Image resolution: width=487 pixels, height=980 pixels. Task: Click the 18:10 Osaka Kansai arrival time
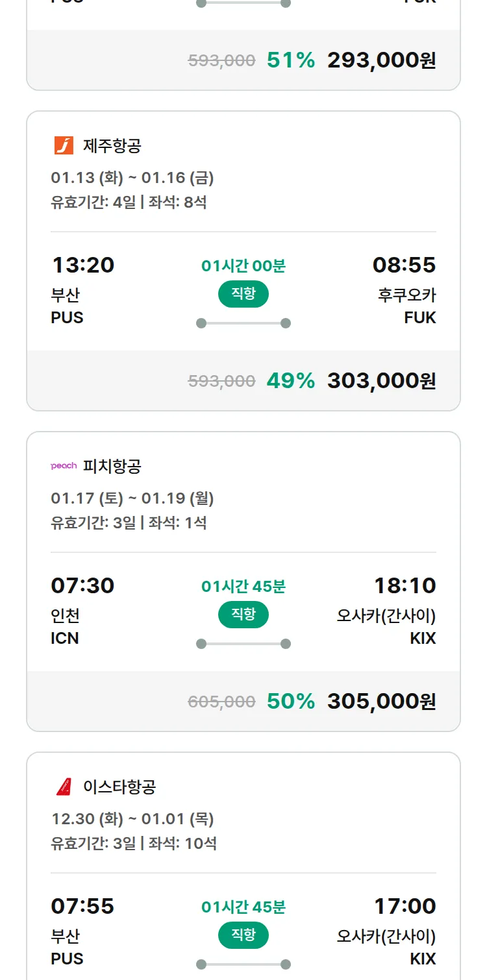point(405,585)
